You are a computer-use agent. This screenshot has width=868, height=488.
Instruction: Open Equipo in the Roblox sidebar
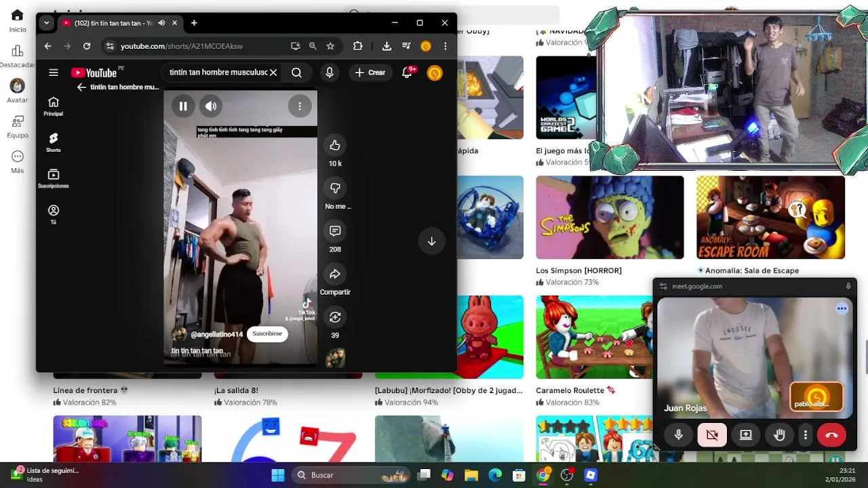(18, 127)
